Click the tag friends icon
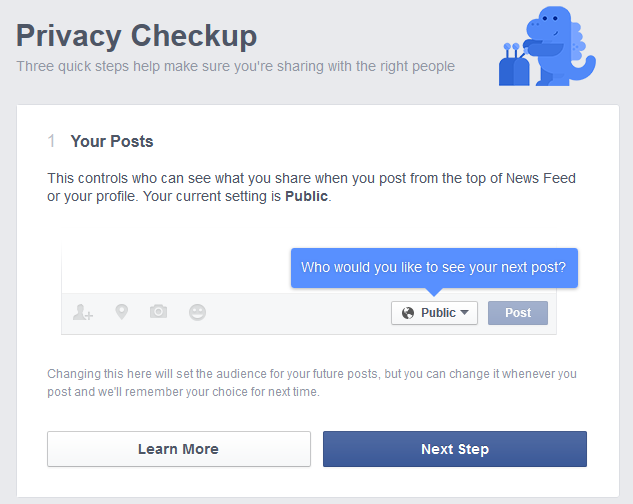Image resolution: width=633 pixels, height=504 pixels. pos(83,312)
